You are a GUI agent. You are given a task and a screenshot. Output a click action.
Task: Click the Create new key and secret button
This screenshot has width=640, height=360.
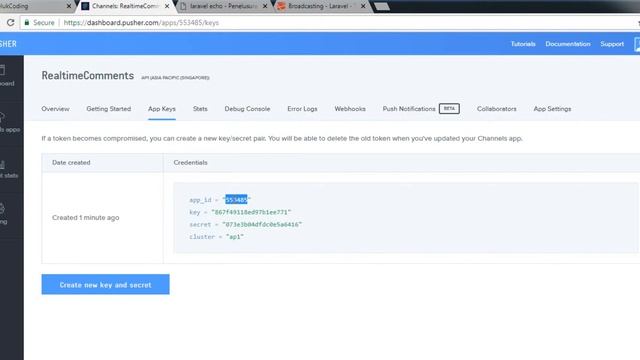tap(105, 284)
